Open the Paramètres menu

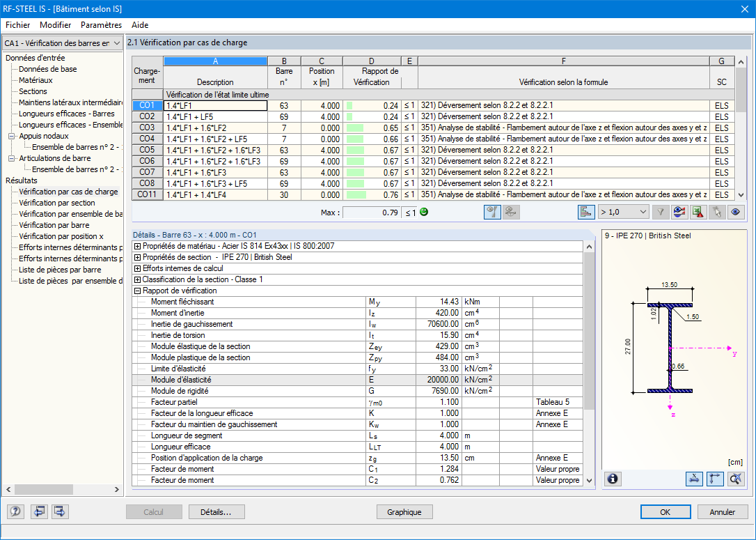[x=101, y=25]
